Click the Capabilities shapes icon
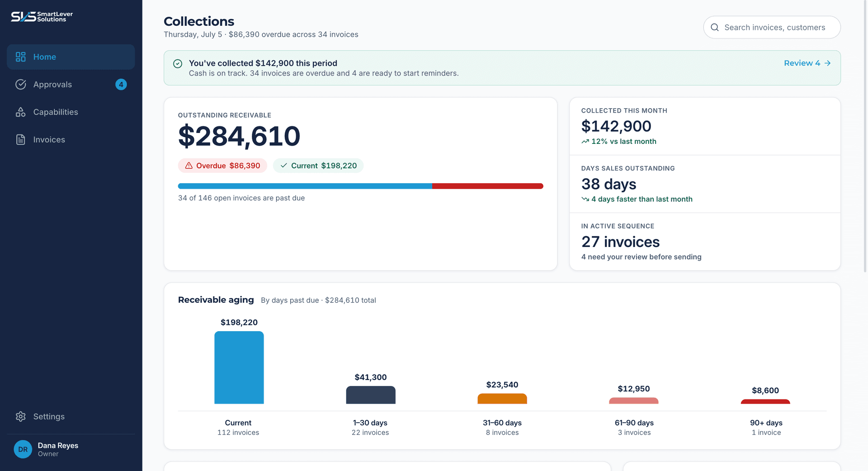The image size is (868, 471). [21, 112]
